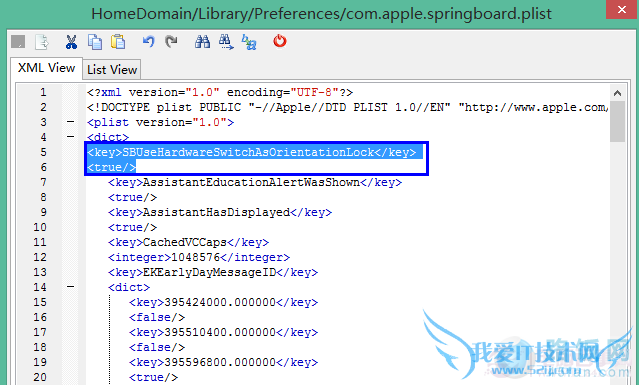The width and height of the screenshot is (639, 385).
Task: Collapse the dict node on line 4
Action: tap(71, 137)
